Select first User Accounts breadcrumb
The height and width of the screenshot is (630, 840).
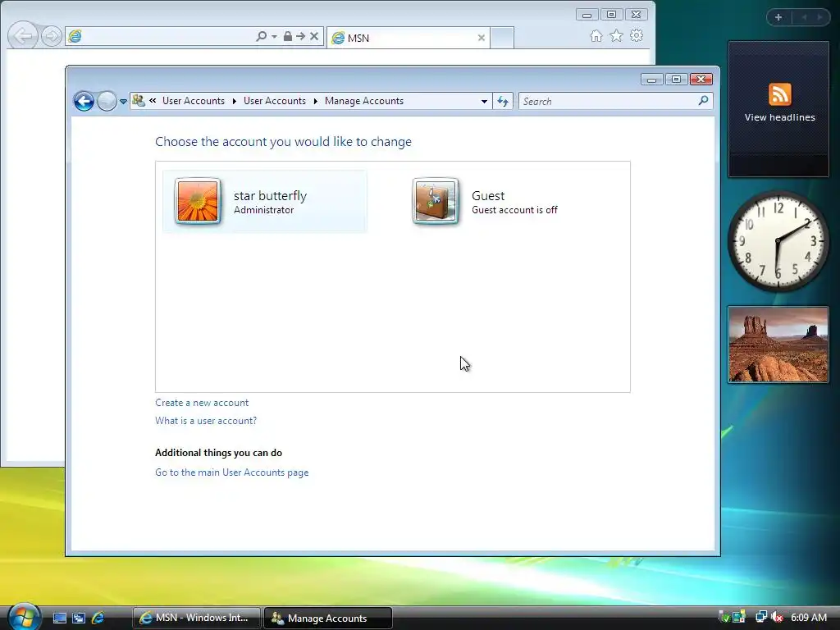coord(194,101)
